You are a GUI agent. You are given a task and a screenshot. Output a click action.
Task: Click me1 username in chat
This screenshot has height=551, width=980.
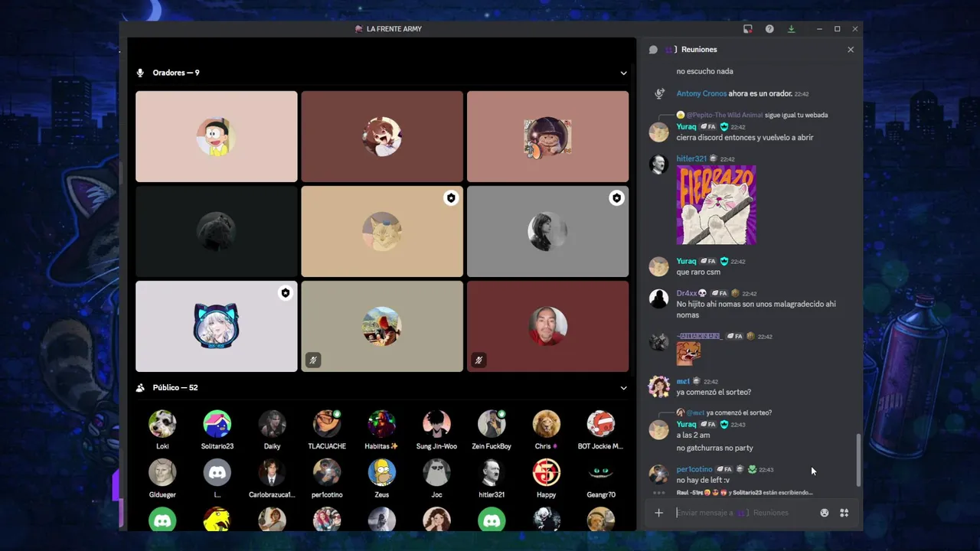click(683, 381)
